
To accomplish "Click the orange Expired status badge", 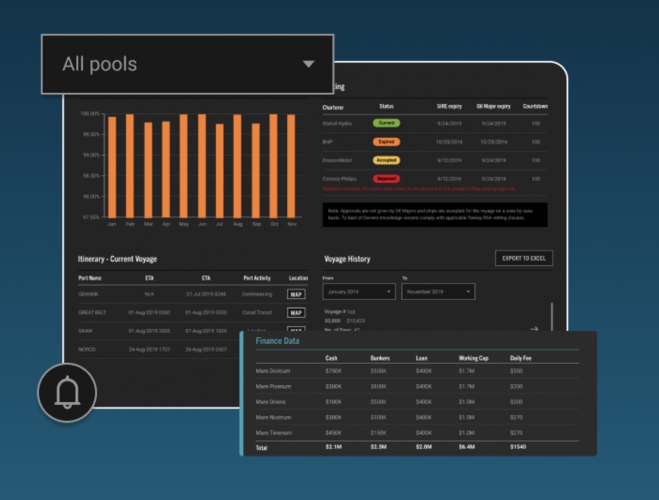I will coord(386,142).
